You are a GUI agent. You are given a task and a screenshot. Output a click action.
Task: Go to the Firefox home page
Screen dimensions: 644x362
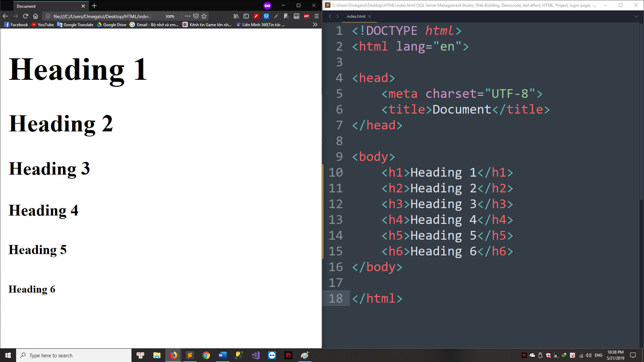[36, 16]
